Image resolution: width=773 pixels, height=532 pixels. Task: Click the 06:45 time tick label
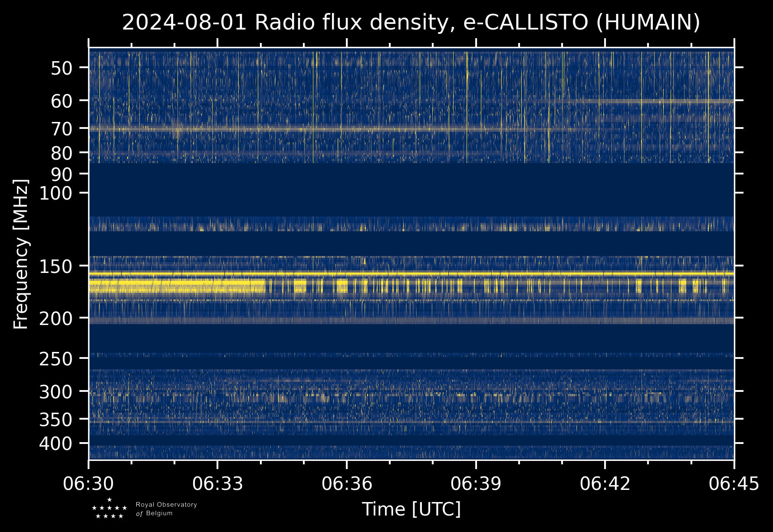click(x=734, y=483)
